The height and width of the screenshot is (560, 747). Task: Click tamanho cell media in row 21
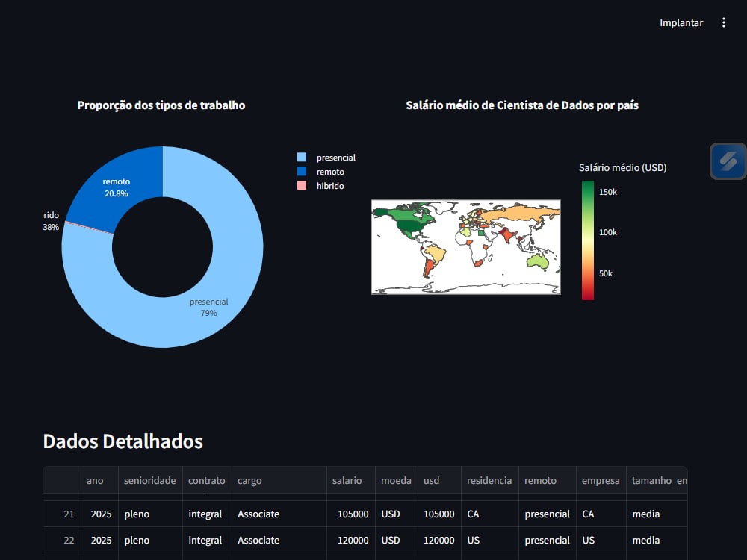657,514
